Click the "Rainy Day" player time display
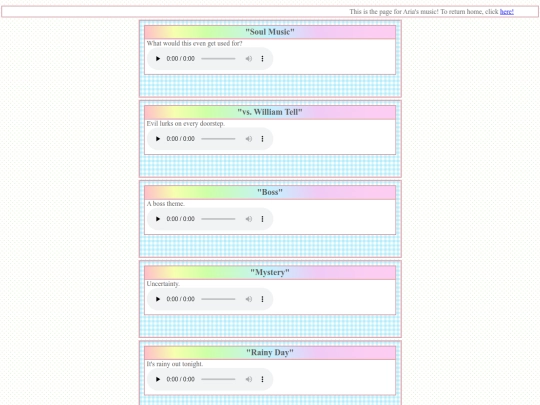 [x=180, y=379]
